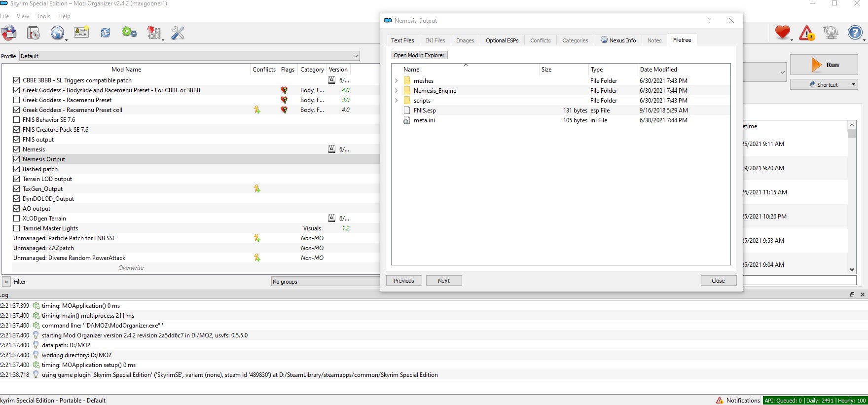Disable the CBBE 3BBB - SL Triggers patch checkbox

click(x=17, y=80)
